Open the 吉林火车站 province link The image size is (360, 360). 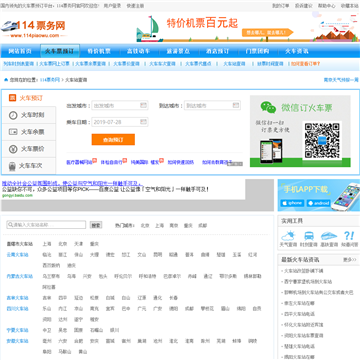coord(17,298)
